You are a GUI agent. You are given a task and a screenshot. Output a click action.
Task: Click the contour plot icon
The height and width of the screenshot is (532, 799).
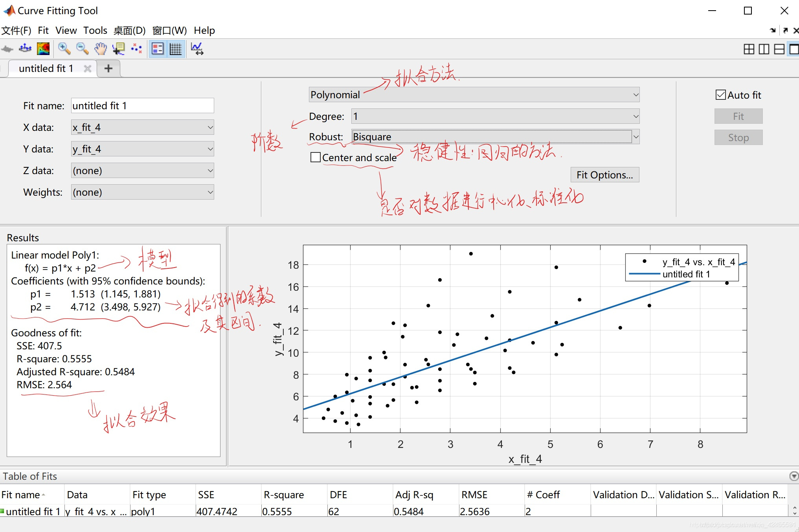pyautogui.click(x=43, y=49)
